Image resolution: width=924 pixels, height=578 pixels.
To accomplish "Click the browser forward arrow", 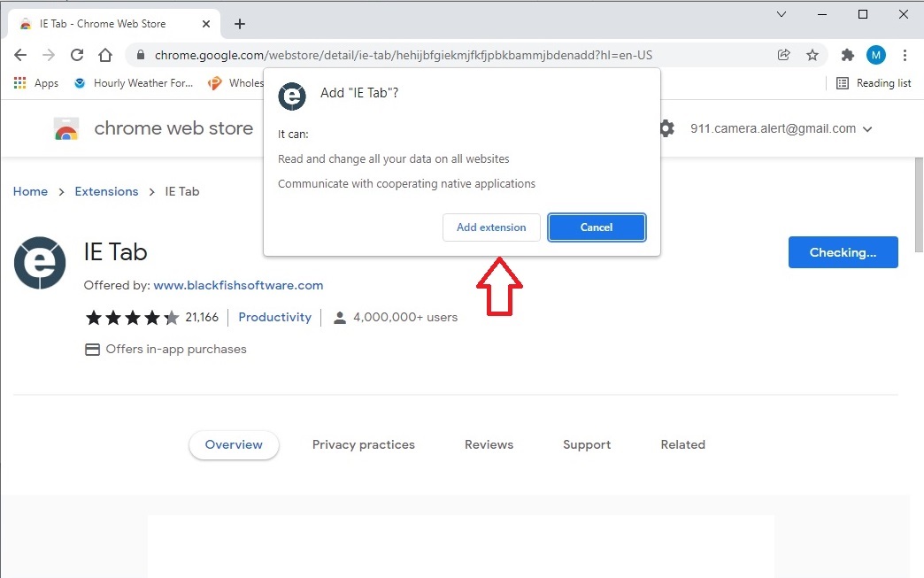I will coord(49,55).
